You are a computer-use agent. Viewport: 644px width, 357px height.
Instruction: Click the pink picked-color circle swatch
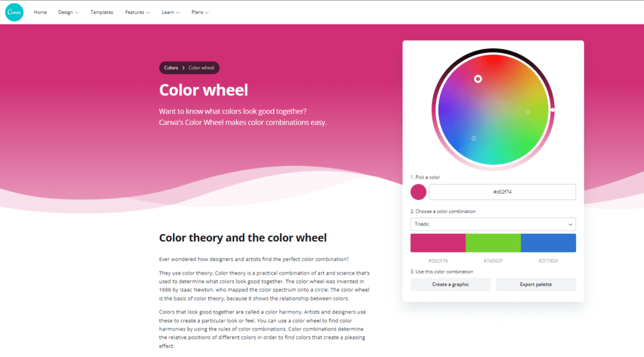pyautogui.click(x=418, y=192)
